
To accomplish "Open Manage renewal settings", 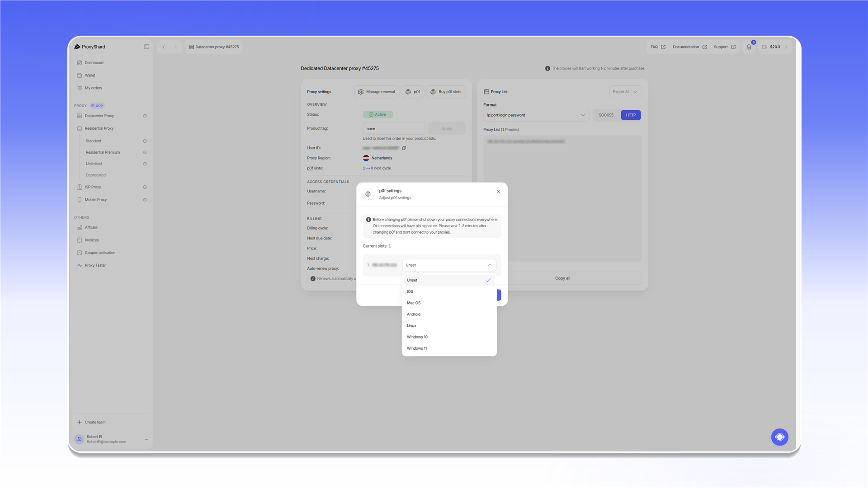I will pos(377,92).
